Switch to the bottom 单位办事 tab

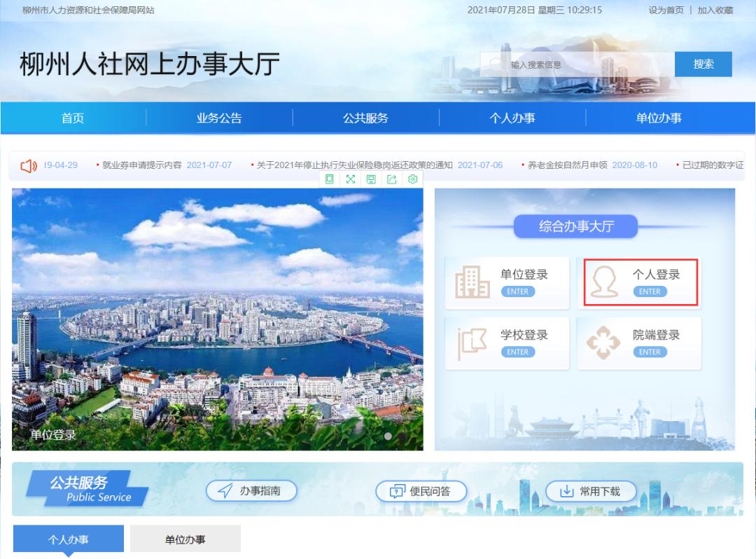tap(184, 538)
